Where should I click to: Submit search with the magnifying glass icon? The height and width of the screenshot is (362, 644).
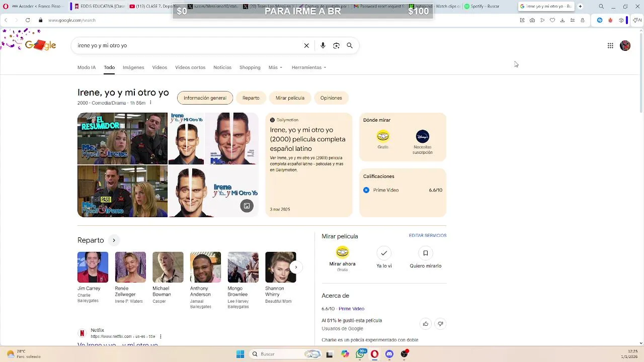(x=350, y=45)
